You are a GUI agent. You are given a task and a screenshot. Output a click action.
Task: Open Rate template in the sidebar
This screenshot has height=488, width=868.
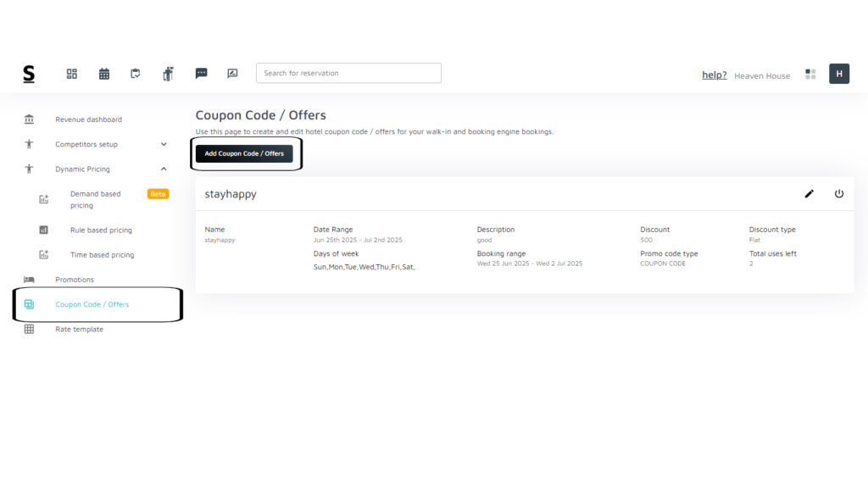(79, 330)
